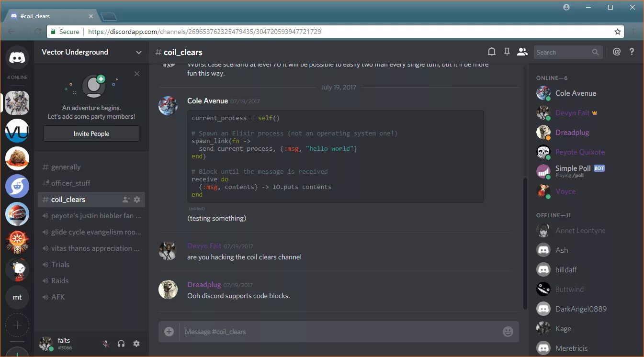Open the meatball server icon
This screenshot has width=644, height=357.
point(17,158)
